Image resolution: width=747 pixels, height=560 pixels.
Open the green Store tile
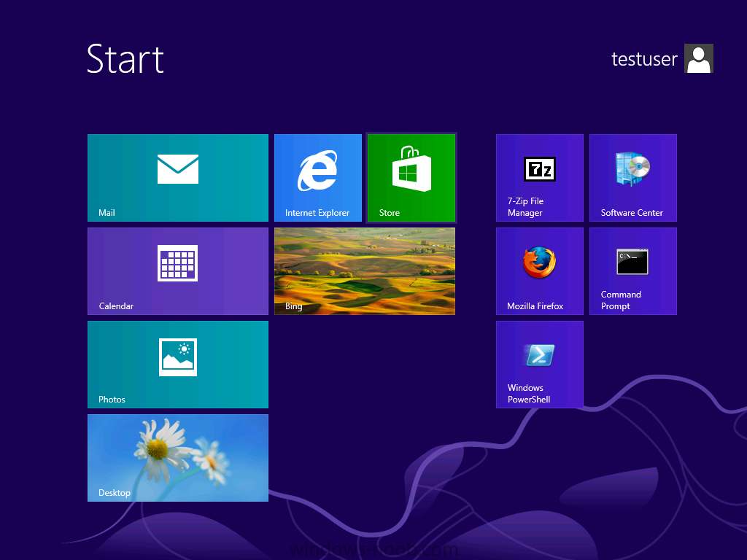(x=411, y=178)
